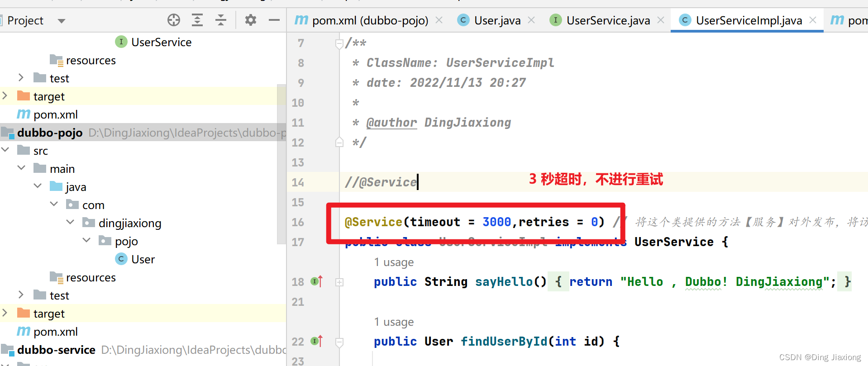This screenshot has height=366, width=868.
Task: Click the Collapse All icon in Project panel
Action: [221, 20]
